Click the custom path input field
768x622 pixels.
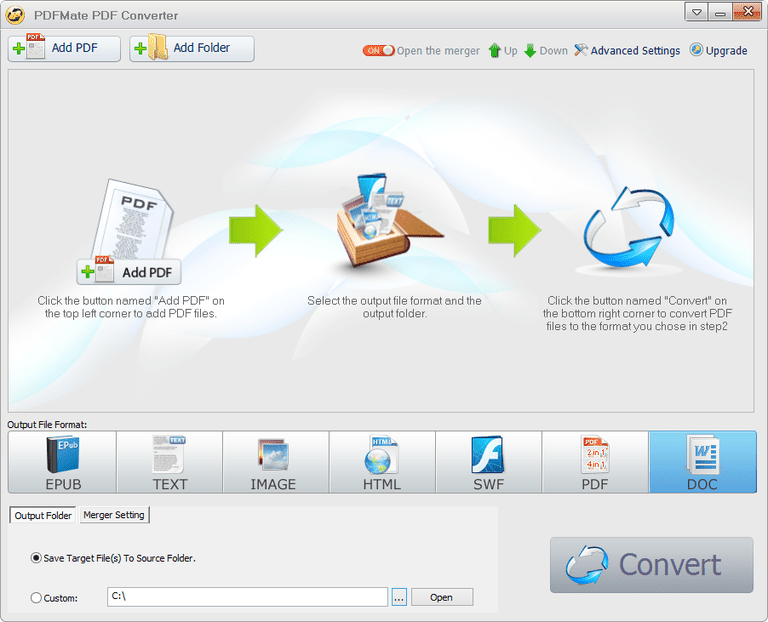(x=247, y=597)
